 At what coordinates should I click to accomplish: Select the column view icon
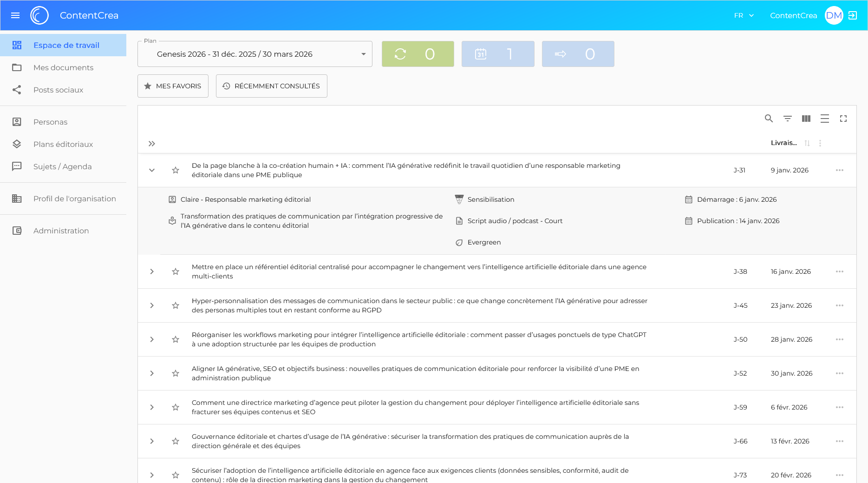coord(806,119)
